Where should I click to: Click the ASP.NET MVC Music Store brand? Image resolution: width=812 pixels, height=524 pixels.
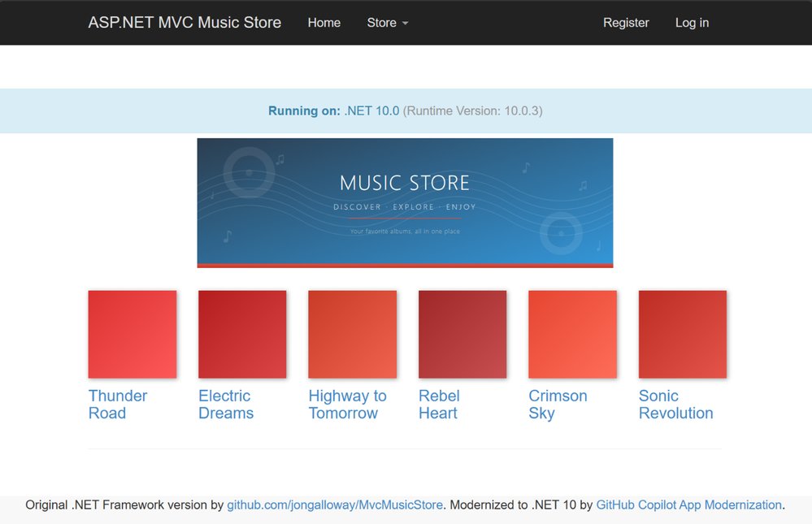pos(185,23)
